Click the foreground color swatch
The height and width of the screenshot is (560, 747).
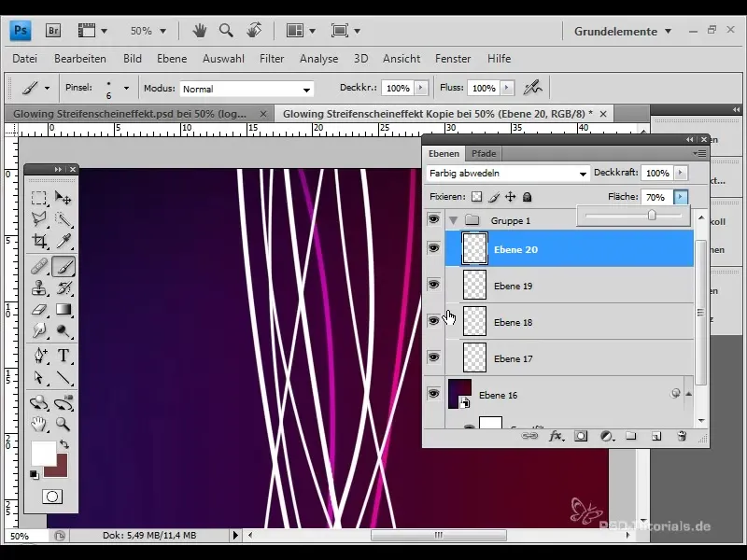coord(43,453)
